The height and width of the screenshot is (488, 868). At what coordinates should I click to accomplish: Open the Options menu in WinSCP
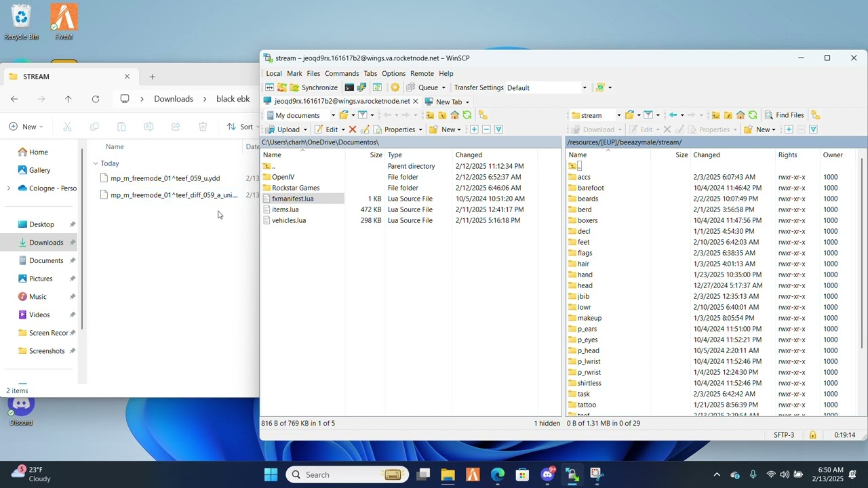coord(393,73)
